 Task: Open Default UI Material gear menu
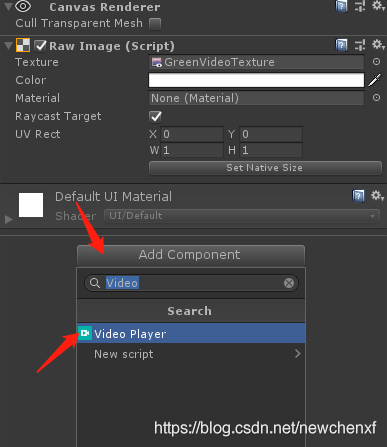tap(378, 196)
